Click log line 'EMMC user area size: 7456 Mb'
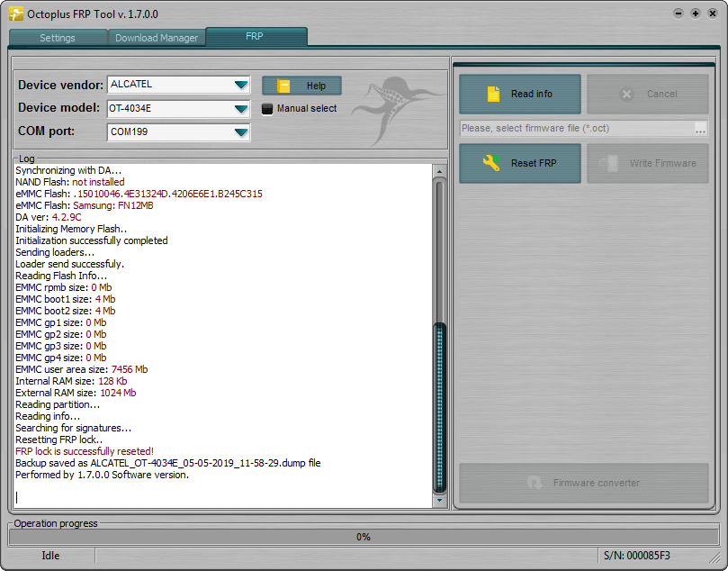This screenshot has width=728, height=571. click(82, 369)
